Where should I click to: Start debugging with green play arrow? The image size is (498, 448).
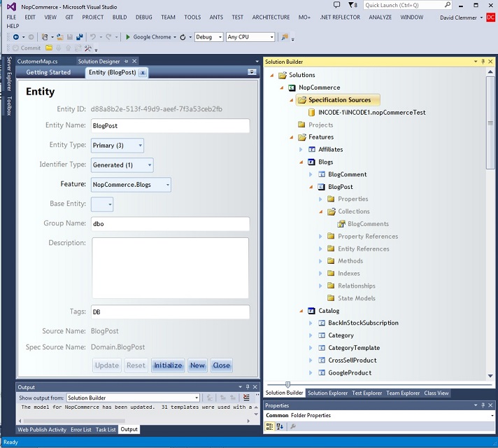pos(128,37)
